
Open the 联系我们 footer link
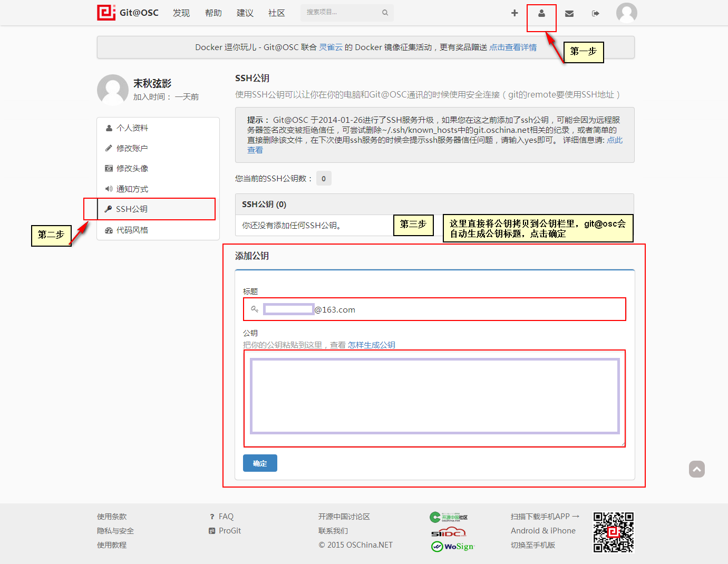tap(333, 531)
